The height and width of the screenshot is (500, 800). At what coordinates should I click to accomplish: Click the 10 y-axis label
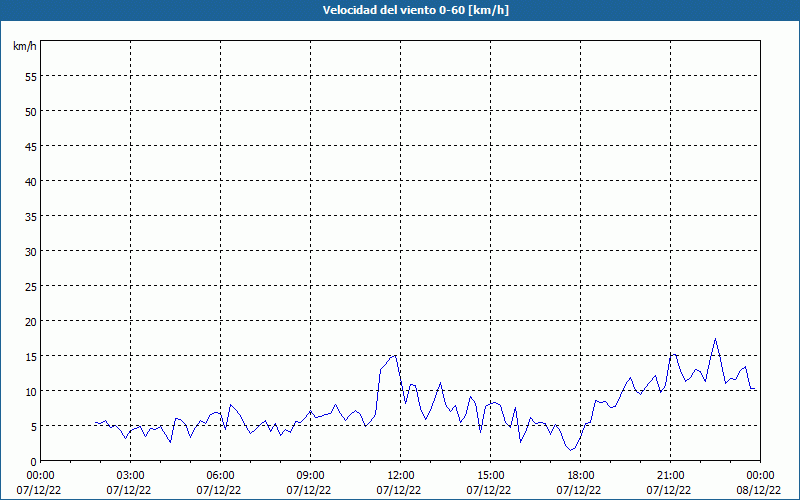point(31,391)
